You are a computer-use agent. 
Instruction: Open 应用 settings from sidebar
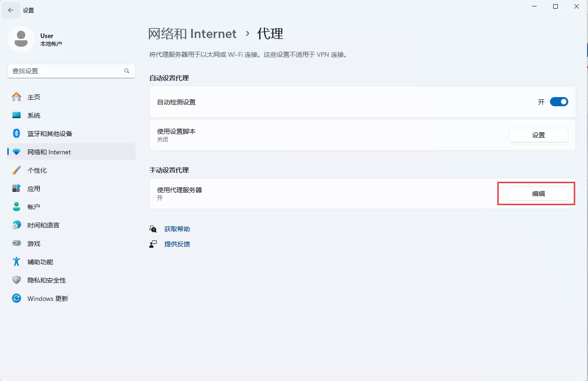coord(33,188)
